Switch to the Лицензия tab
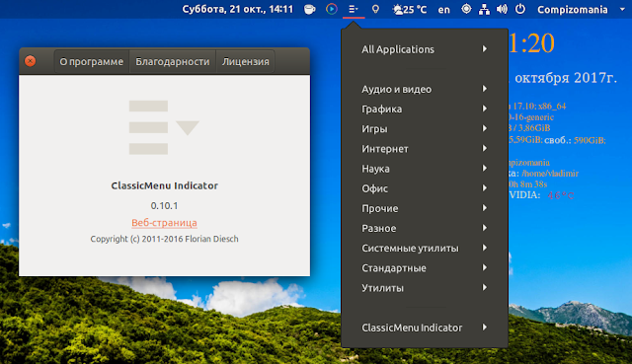The height and width of the screenshot is (364, 632). pos(246,61)
